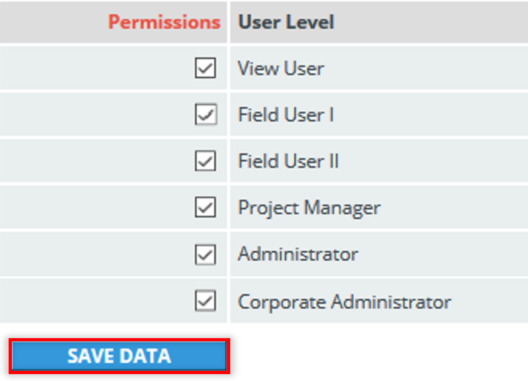Screen dimensions: 528x381
Task: Click the Field User II label text
Action: pyautogui.click(x=288, y=161)
